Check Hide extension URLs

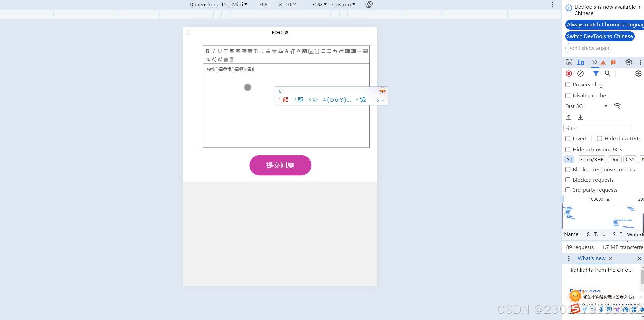pyautogui.click(x=568, y=150)
